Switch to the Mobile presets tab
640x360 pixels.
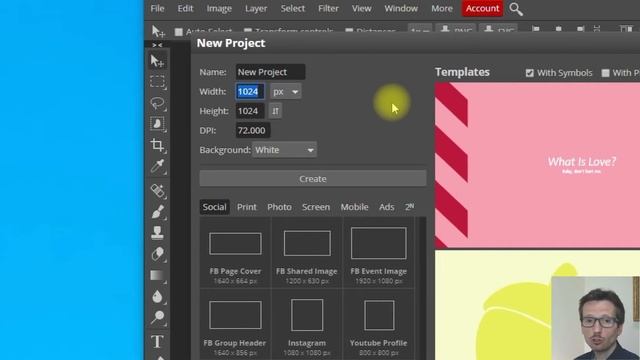354,207
